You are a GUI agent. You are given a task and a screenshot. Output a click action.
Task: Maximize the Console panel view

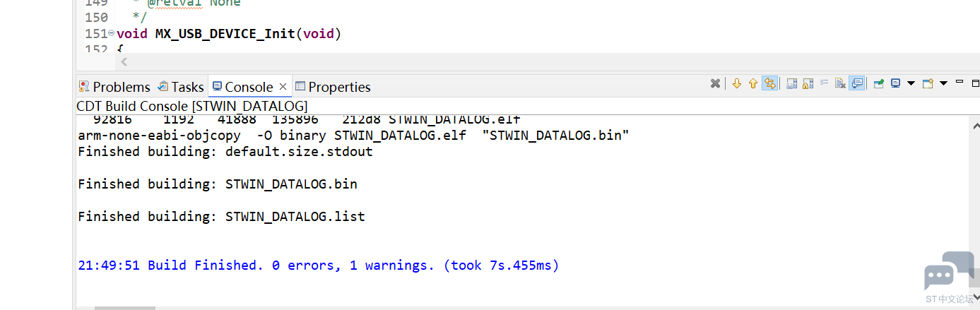(x=974, y=83)
